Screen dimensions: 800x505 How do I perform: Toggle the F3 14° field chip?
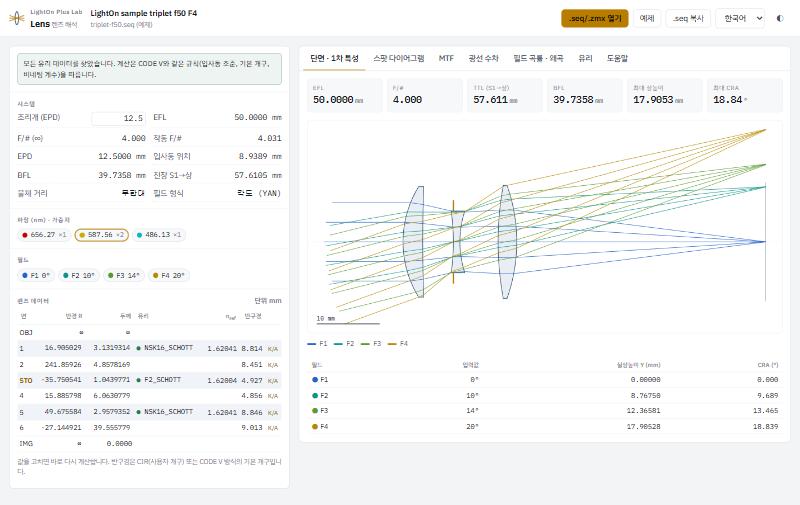[123, 275]
